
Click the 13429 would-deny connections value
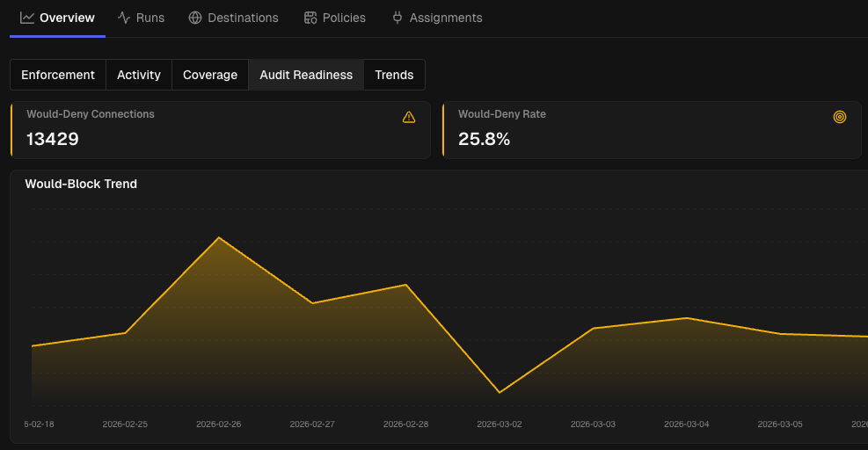53,139
